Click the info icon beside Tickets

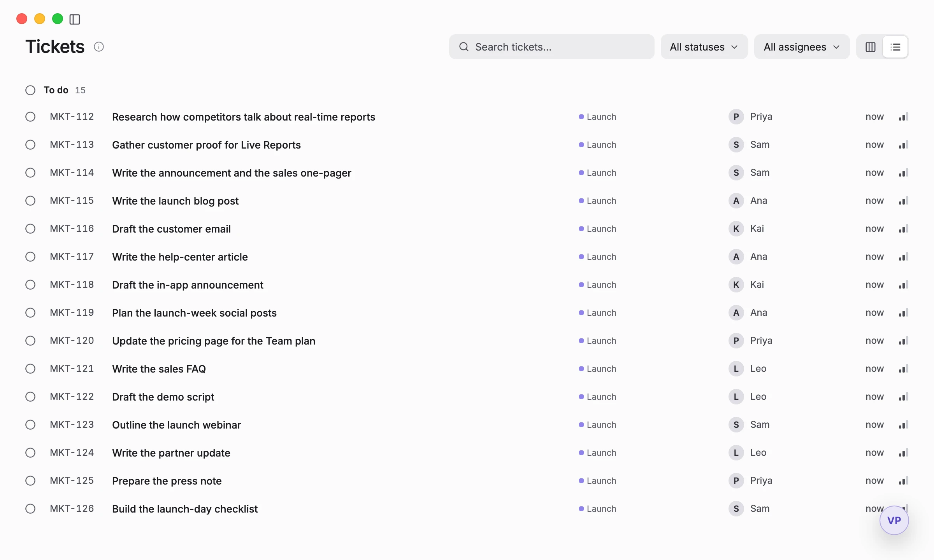tap(99, 47)
